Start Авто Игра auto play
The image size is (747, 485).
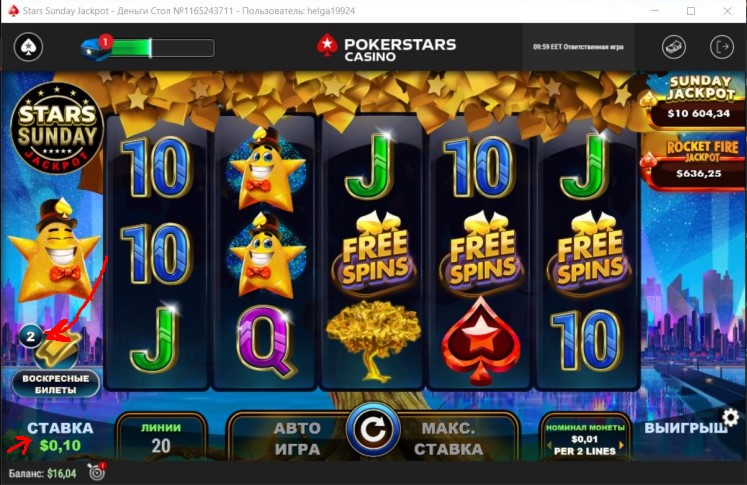pos(296,438)
